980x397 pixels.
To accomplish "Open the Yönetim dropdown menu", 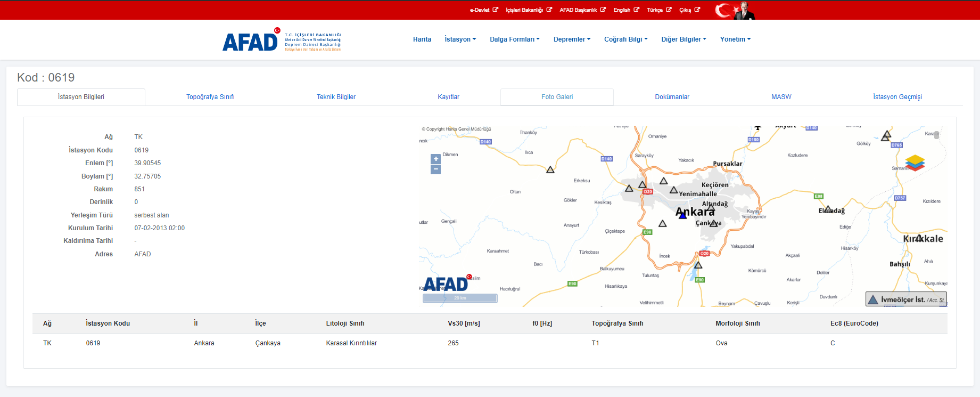I will click(x=736, y=39).
